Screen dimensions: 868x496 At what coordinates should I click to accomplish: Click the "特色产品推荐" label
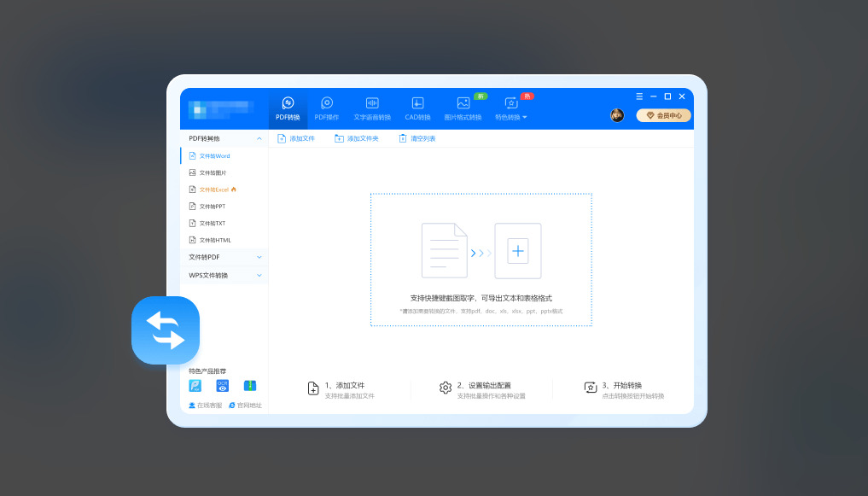pos(207,371)
